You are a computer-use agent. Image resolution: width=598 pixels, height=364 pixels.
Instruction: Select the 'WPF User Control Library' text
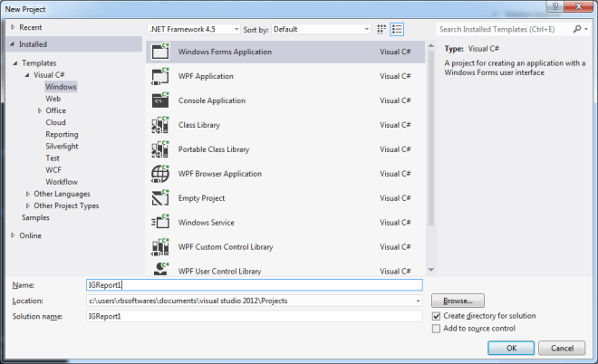point(219,271)
